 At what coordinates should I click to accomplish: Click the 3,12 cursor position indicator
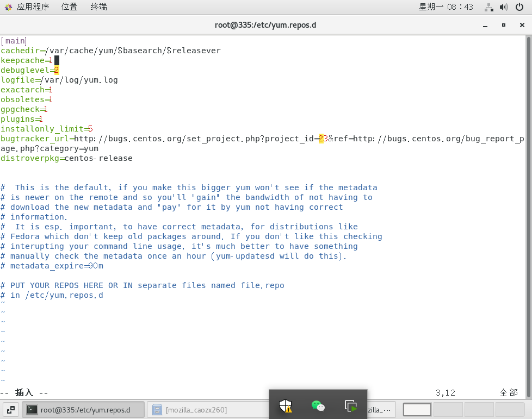point(446,393)
